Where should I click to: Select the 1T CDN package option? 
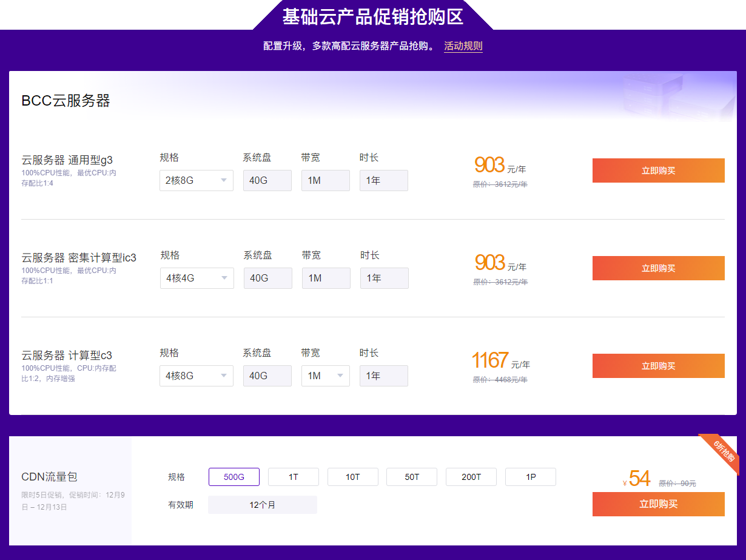pyautogui.click(x=294, y=477)
